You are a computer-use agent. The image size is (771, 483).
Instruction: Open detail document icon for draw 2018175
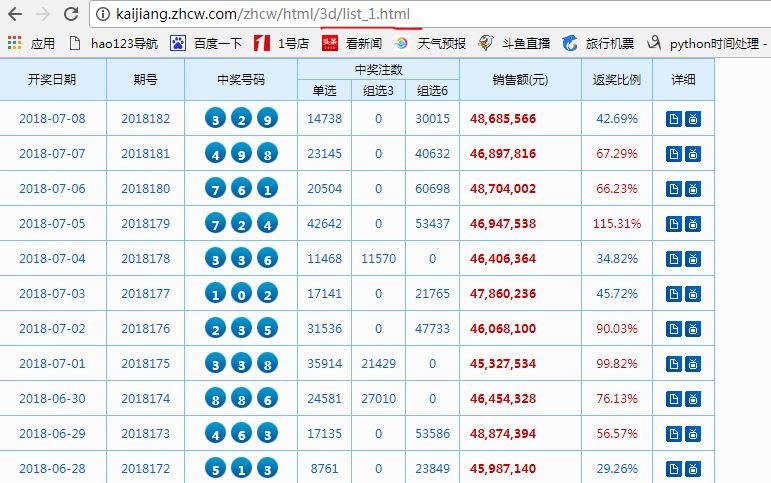(x=674, y=364)
